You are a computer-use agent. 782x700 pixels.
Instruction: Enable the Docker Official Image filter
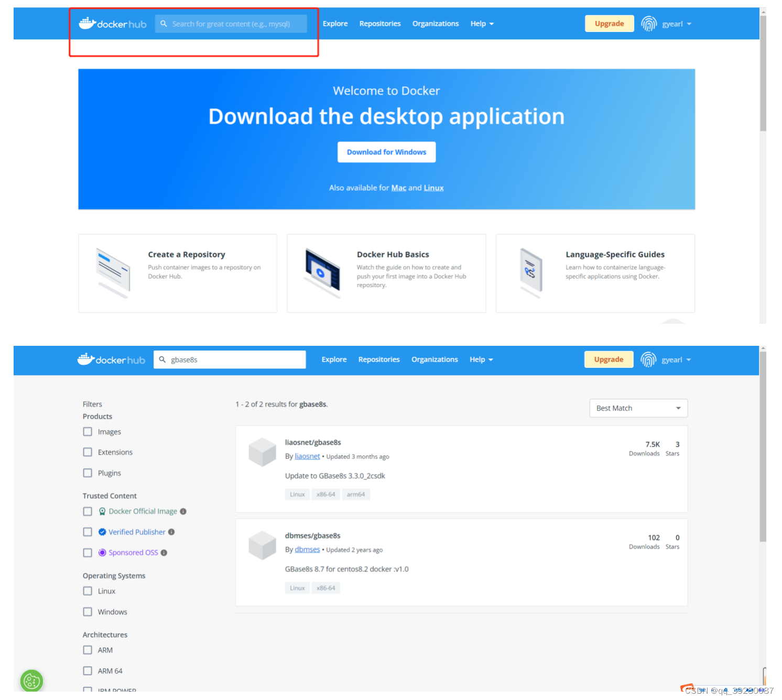tap(88, 511)
